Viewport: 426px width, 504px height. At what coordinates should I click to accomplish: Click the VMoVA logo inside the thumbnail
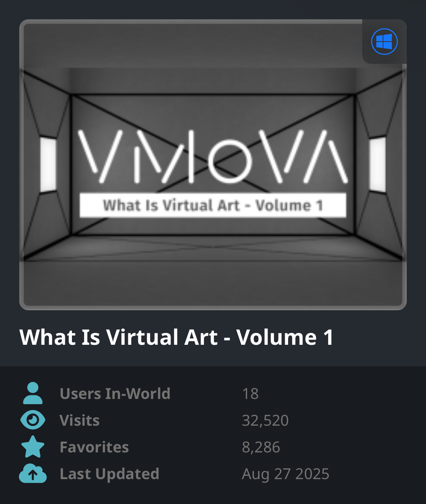click(213, 156)
